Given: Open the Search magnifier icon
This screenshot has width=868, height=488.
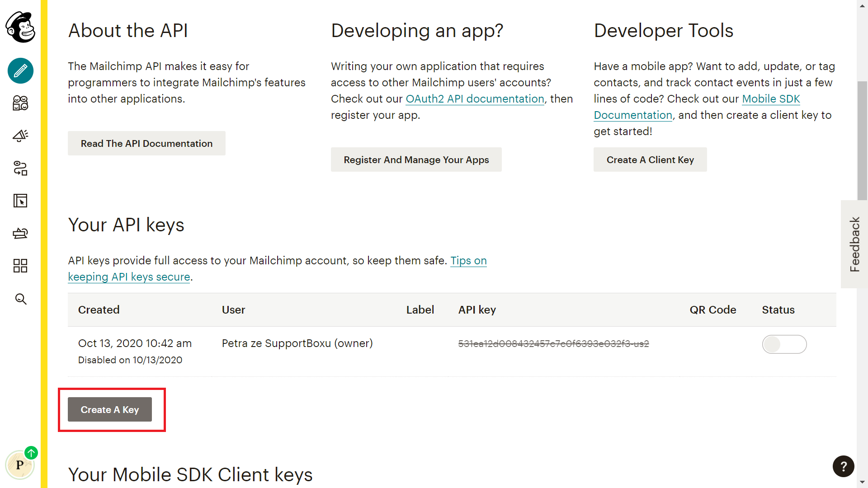Looking at the screenshot, I should click(21, 299).
